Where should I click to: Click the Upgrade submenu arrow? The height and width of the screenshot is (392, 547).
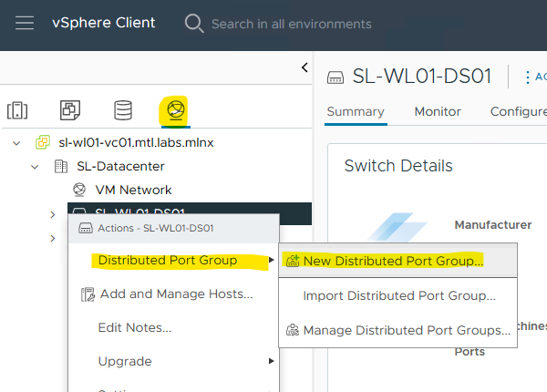click(x=271, y=361)
